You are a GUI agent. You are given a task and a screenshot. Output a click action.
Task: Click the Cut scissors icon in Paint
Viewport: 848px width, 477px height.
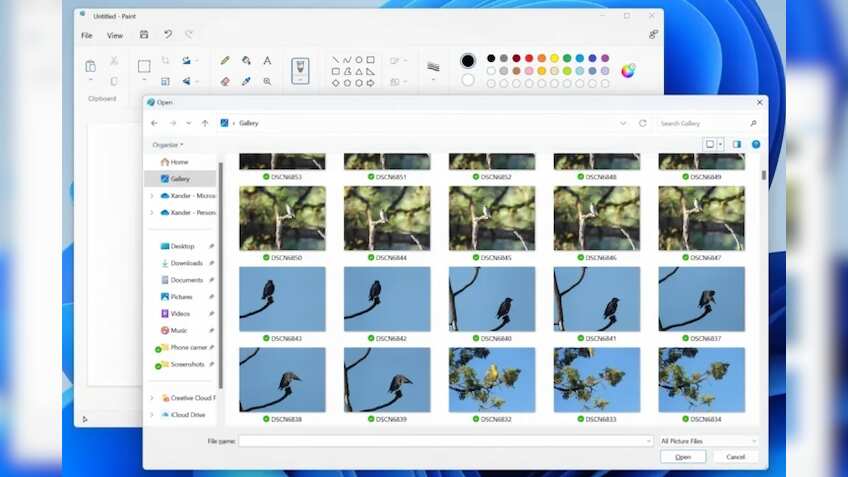tap(114, 61)
